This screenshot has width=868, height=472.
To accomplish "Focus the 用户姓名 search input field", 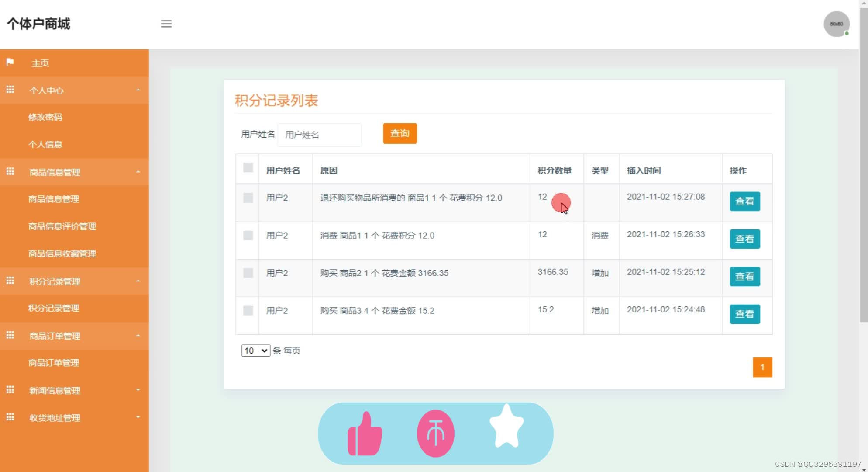I will coord(320,135).
